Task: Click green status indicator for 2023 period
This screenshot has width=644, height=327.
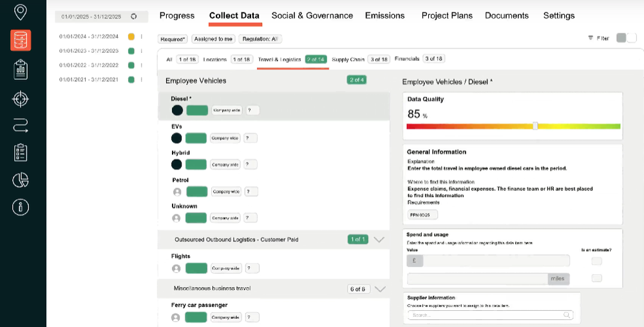Action: (131, 51)
